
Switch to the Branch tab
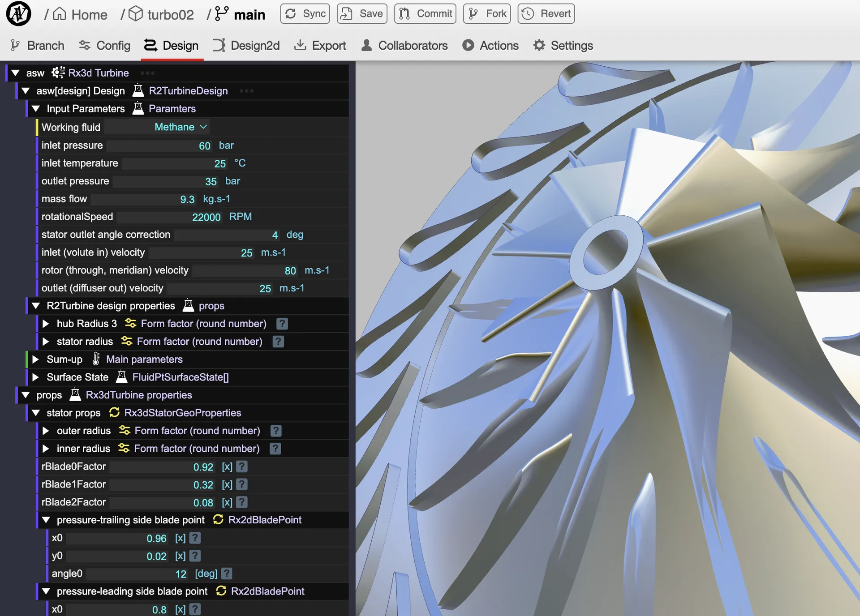click(37, 46)
